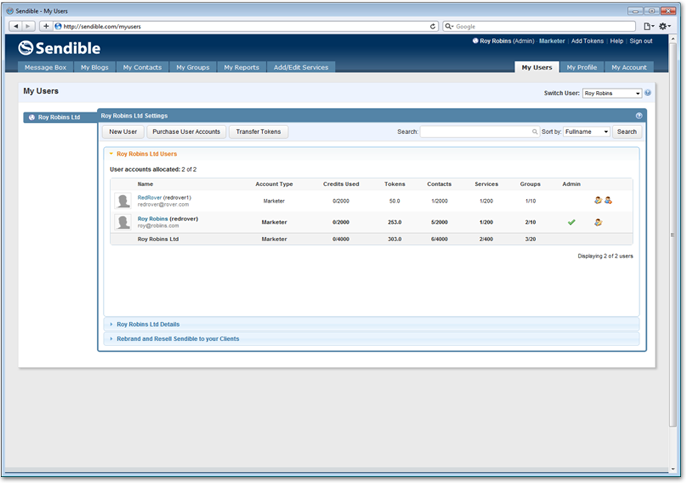
Task: Go back with browser back arrow
Action: click(16, 26)
